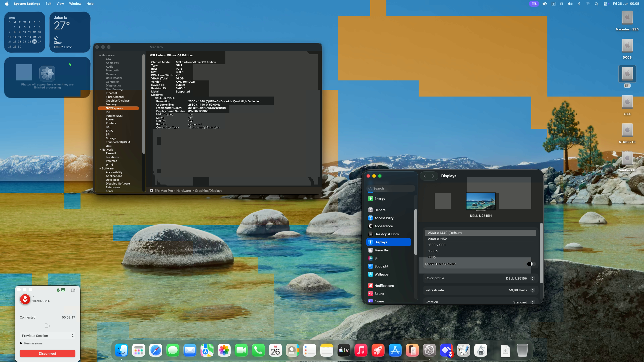Click the Jakarta weather widget

70,32
